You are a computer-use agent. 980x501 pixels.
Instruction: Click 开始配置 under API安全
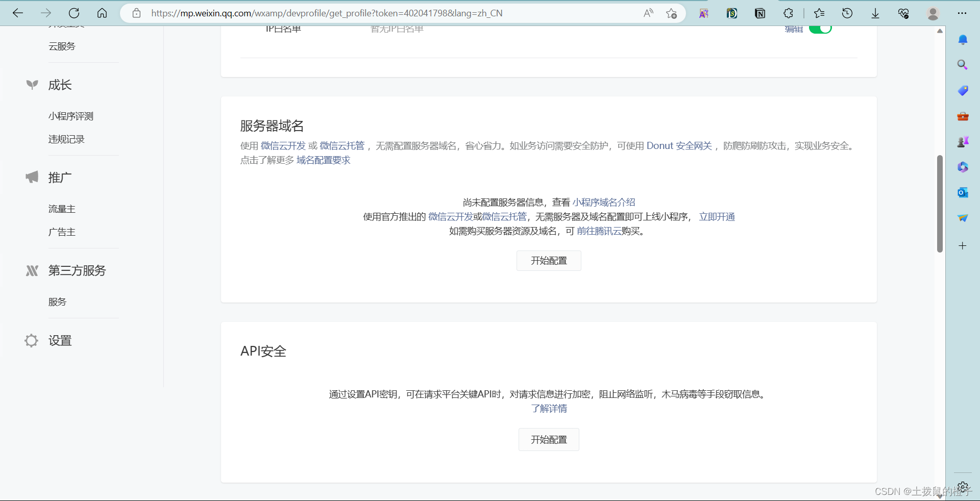[x=549, y=440]
